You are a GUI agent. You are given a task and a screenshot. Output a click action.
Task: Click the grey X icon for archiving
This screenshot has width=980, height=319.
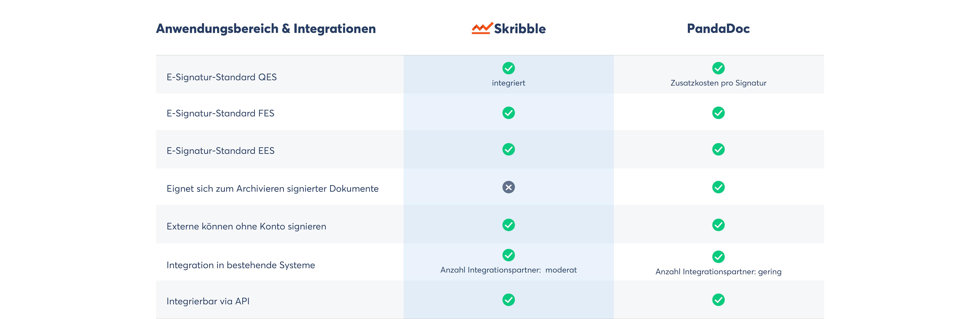coord(508,187)
